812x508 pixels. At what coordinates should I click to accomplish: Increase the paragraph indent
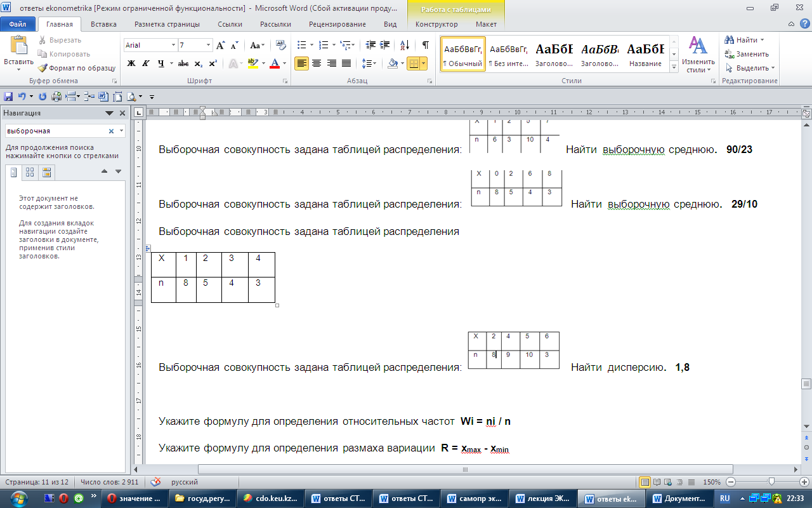(386, 45)
